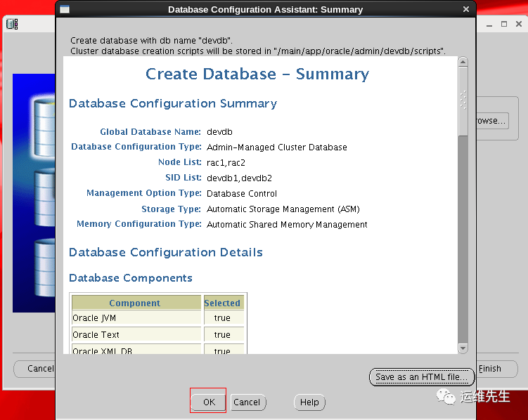Open the Summary dialog window menu icon
The height and width of the screenshot is (420, 528).
[65, 10]
